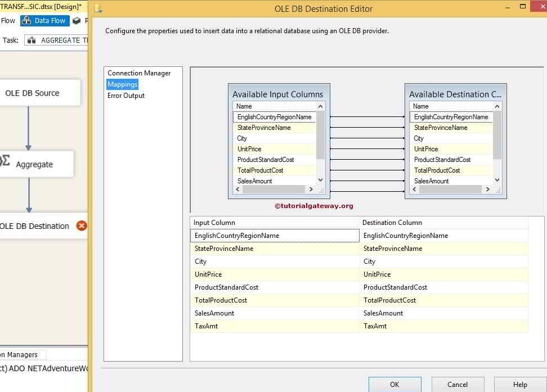This screenshot has height=392, width=547.
Task: Open Help from the editor dialog
Action: coord(519,384)
